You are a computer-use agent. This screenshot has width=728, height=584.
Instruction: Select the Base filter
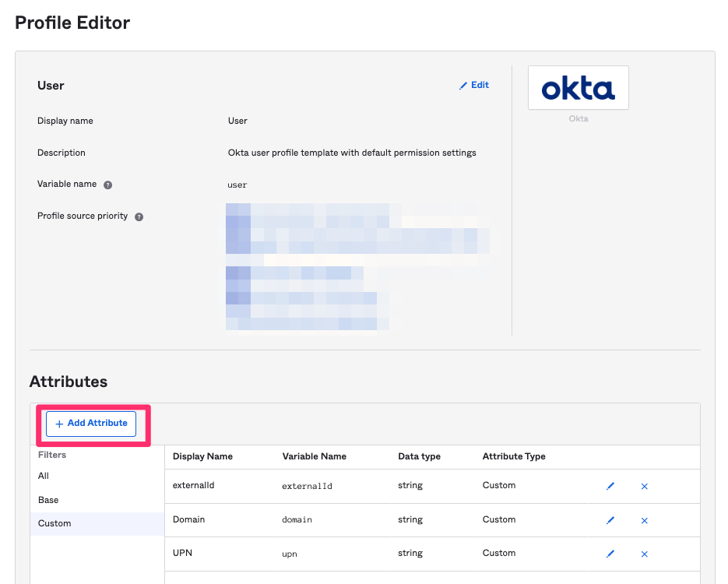pos(49,499)
